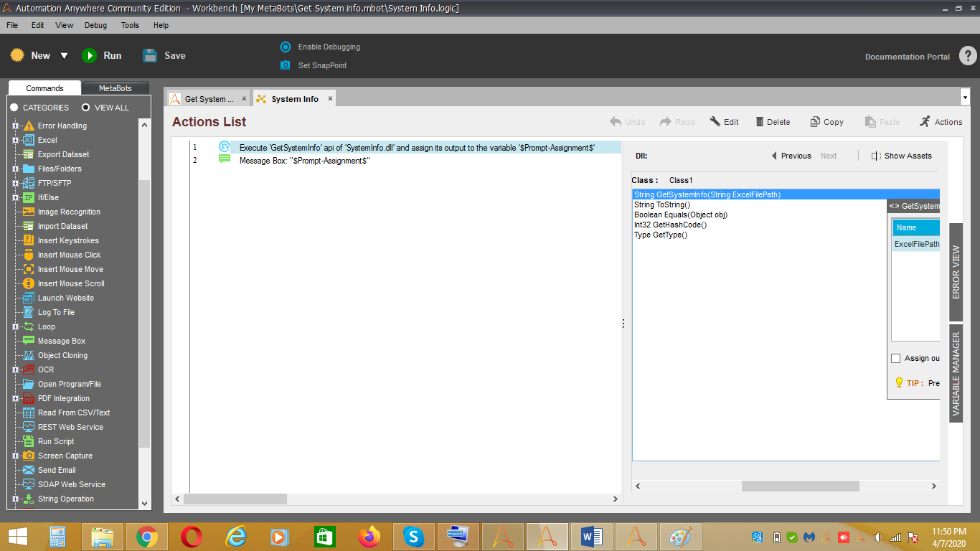
Task: Select the CATEGORIES radio button
Action: [14, 108]
